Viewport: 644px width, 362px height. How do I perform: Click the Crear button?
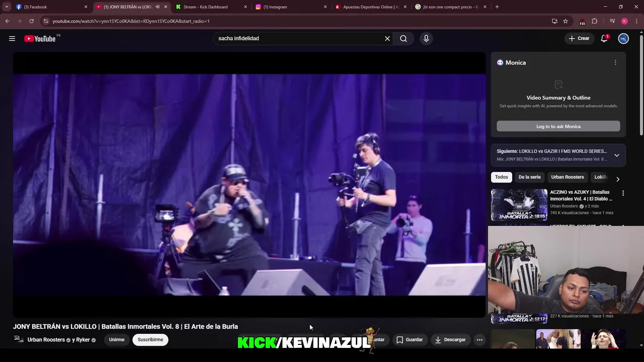(x=579, y=38)
